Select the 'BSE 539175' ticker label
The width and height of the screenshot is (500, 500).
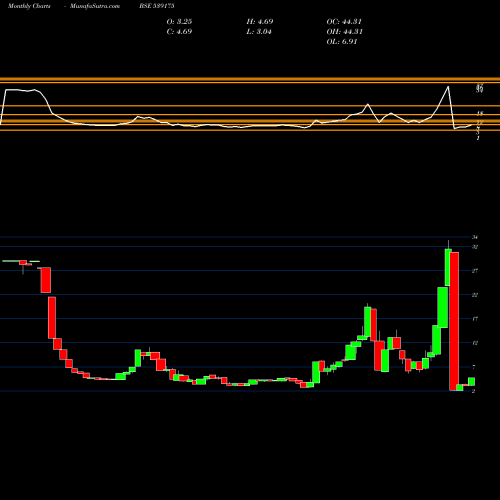coord(157,6)
